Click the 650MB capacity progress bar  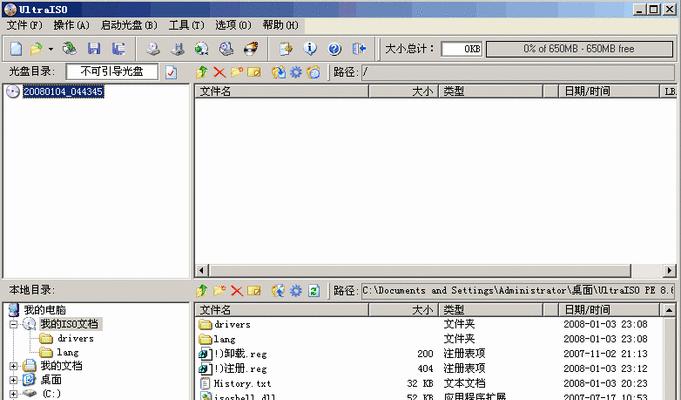tap(579, 49)
